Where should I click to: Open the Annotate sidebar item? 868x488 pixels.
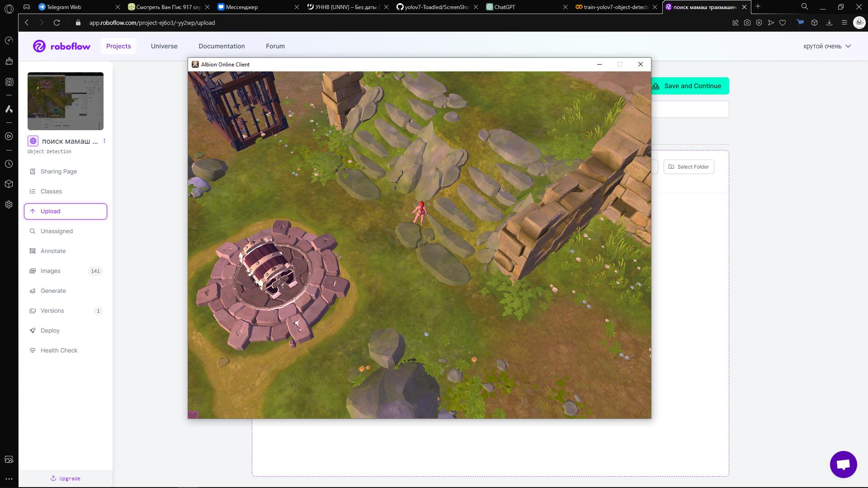click(66, 251)
